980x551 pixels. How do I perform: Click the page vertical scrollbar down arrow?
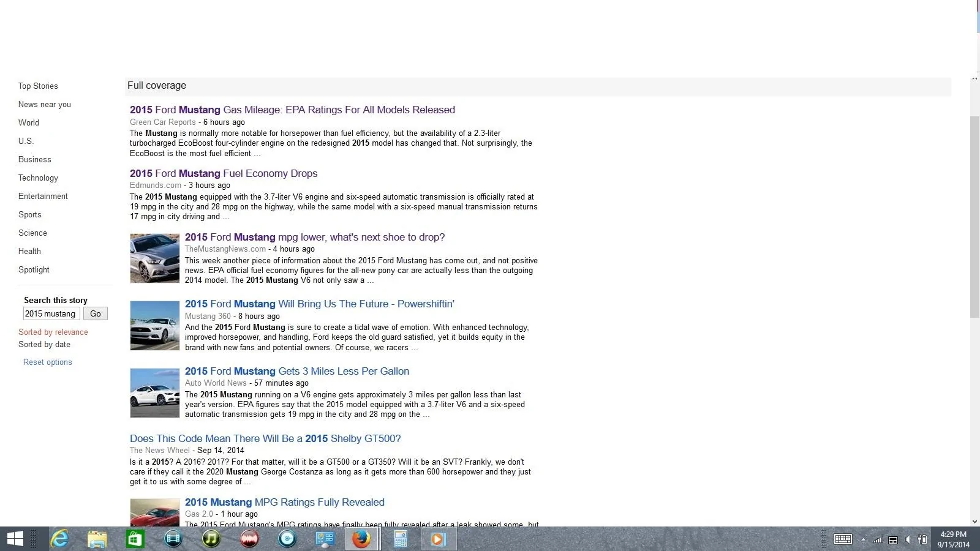coord(974,521)
